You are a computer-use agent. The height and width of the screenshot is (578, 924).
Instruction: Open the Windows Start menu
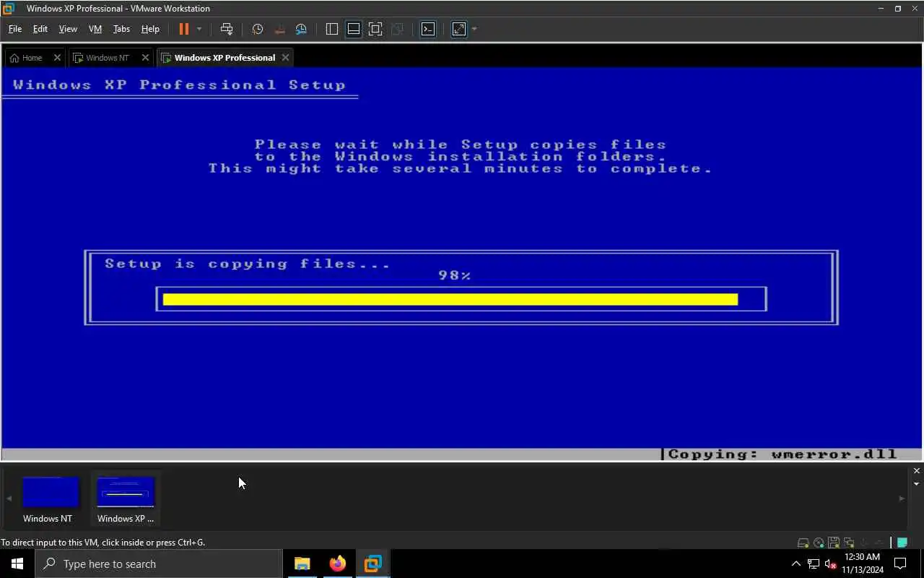17,564
